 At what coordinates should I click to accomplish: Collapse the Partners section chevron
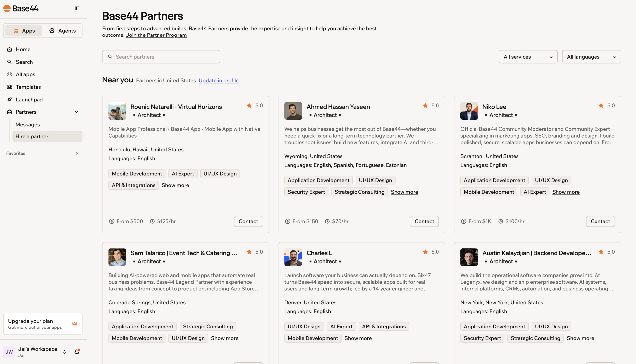[76, 112]
